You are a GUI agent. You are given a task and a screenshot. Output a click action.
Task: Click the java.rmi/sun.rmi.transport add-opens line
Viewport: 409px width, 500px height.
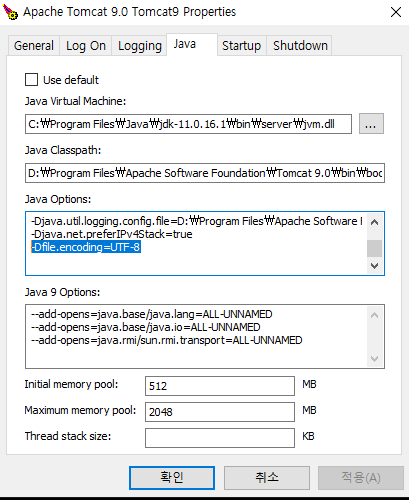(x=167, y=340)
